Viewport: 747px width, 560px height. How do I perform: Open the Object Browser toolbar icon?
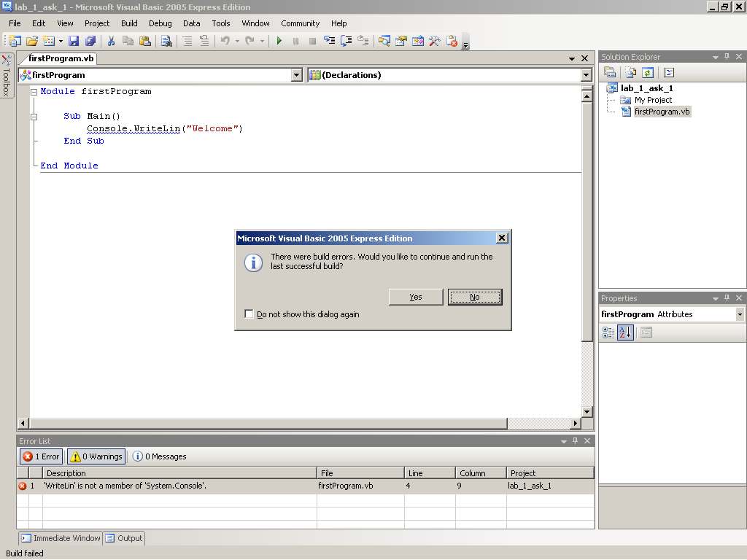pyautogui.click(x=418, y=41)
